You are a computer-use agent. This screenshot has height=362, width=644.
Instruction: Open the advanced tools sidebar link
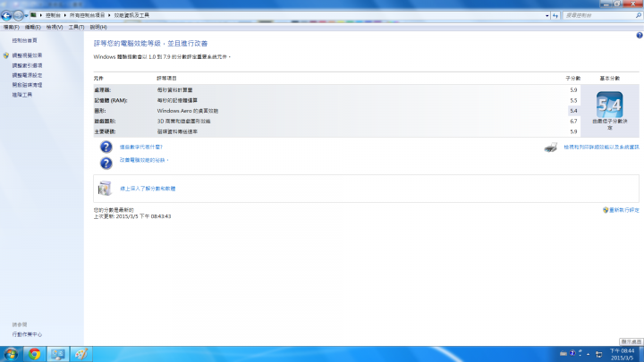point(22,95)
